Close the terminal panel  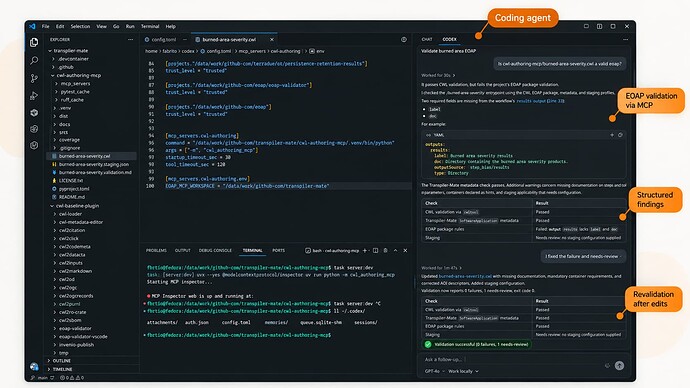pos(405,251)
